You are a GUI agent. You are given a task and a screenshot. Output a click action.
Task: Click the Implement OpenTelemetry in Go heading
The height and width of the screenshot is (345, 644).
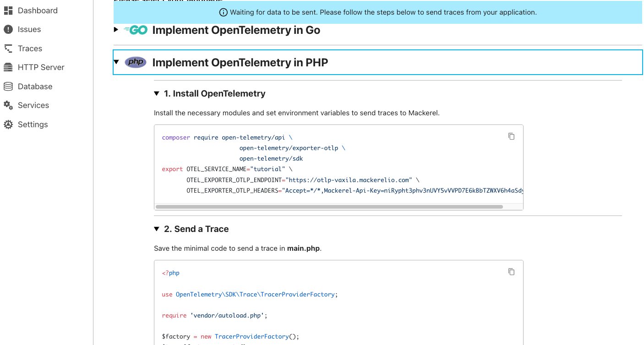[x=236, y=30]
